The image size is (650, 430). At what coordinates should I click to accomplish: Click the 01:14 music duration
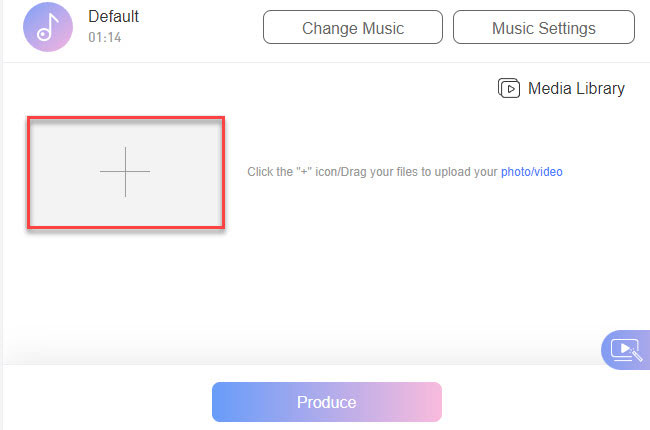tap(104, 38)
